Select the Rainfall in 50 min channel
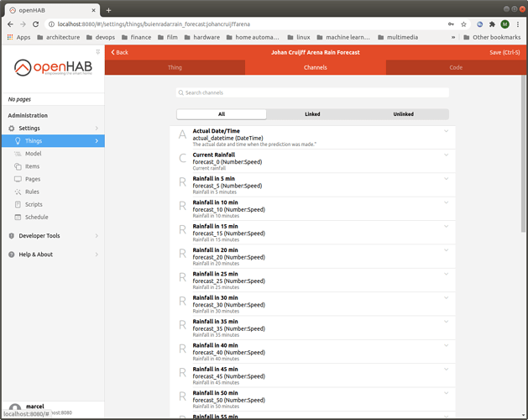Screen dimensions: 528x420 click(x=312, y=400)
